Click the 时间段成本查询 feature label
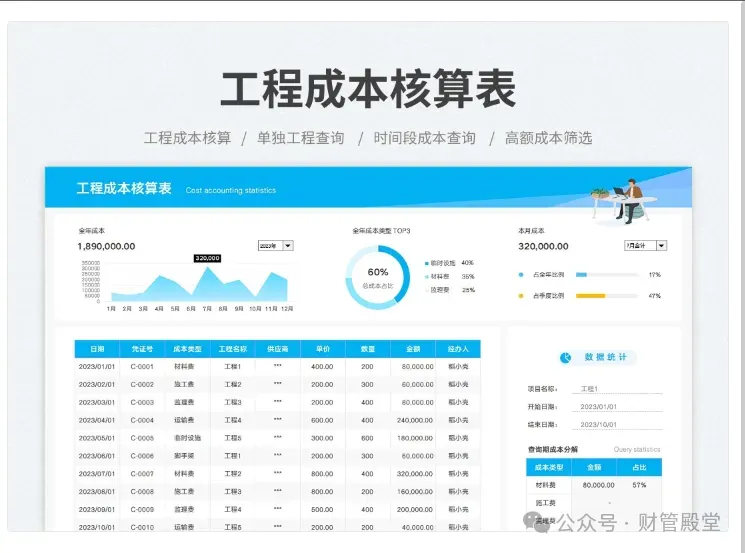Viewport: 745px width, 553px height. pyautogui.click(x=424, y=138)
